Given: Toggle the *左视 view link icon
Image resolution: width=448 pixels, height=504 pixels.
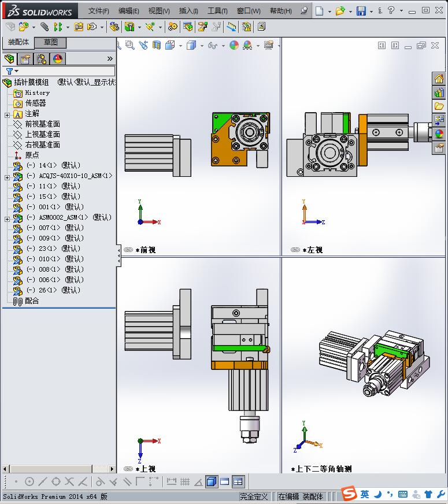Looking at the screenshot, I should point(295,250).
